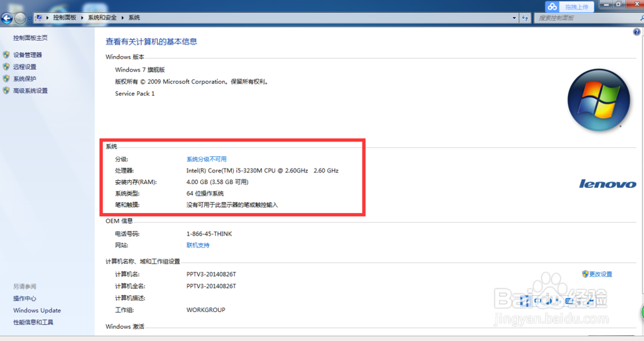Click the Windows 7 logo orb
This screenshot has width=644, height=341.
[x=598, y=100]
